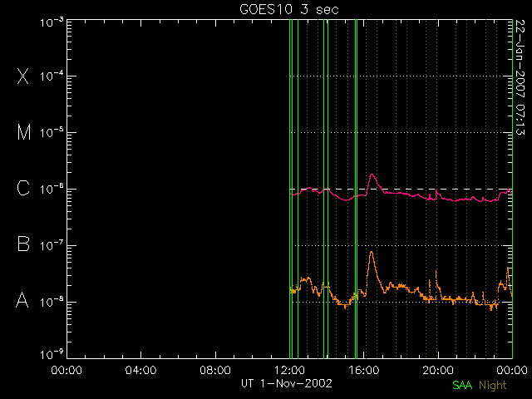Click the 20:00 time axis label

click(438, 370)
